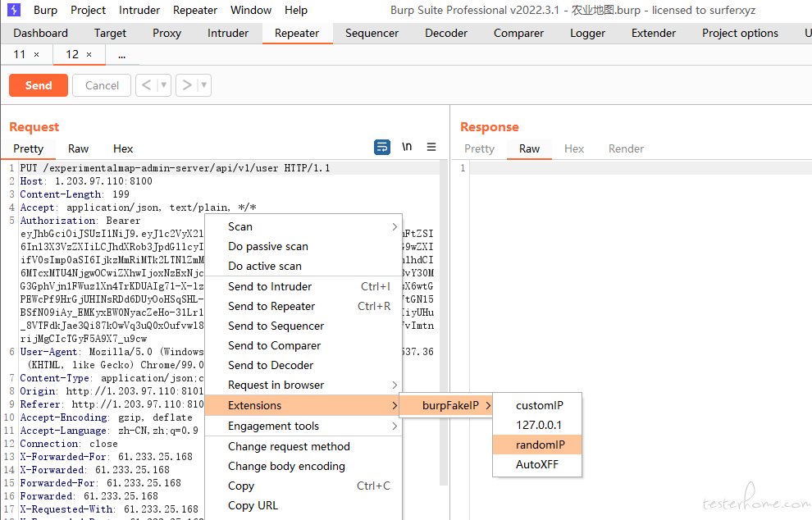This screenshot has width=812, height=520.
Task: Switch to the Extender tab
Action: 654,33
